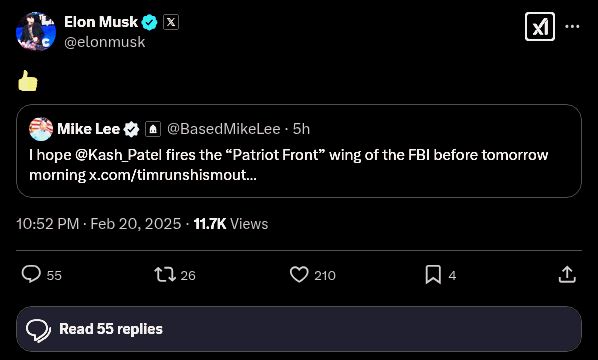Screen dimensions: 598x360
Task: Open the @BasedMikeLee handle link
Action: (224, 129)
